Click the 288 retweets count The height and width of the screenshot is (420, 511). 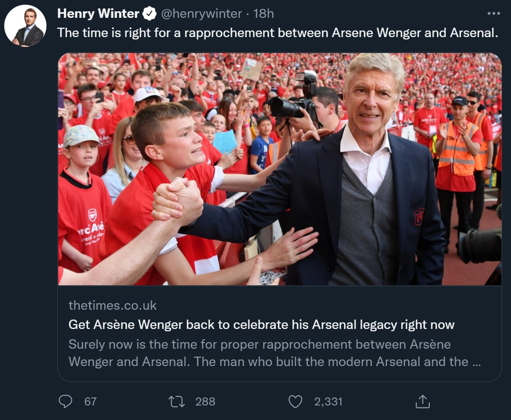pos(205,401)
